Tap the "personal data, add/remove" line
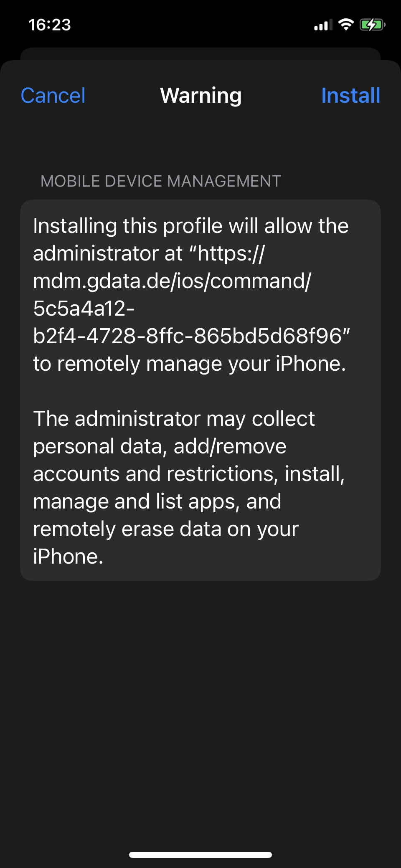 [x=160, y=446]
